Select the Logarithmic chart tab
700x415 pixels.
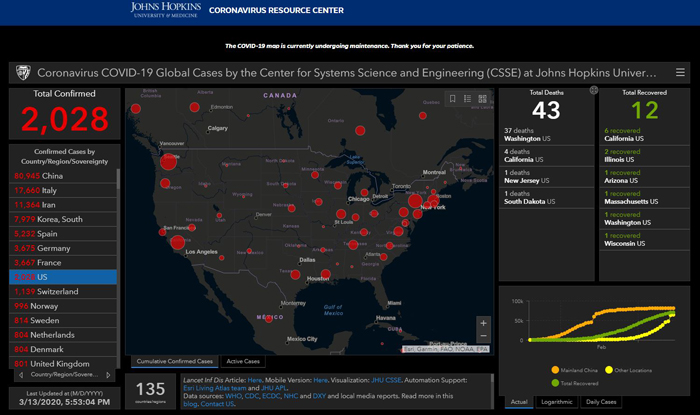tap(556, 402)
